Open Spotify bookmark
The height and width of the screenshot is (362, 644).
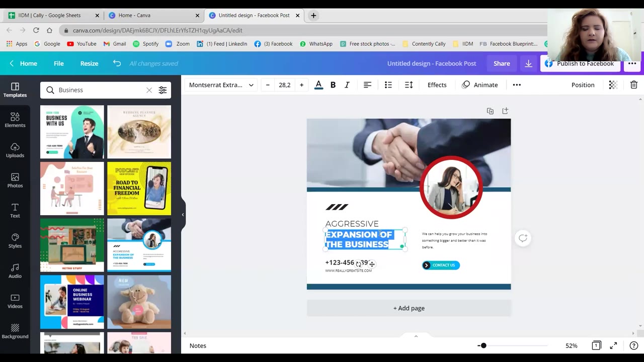(x=146, y=44)
